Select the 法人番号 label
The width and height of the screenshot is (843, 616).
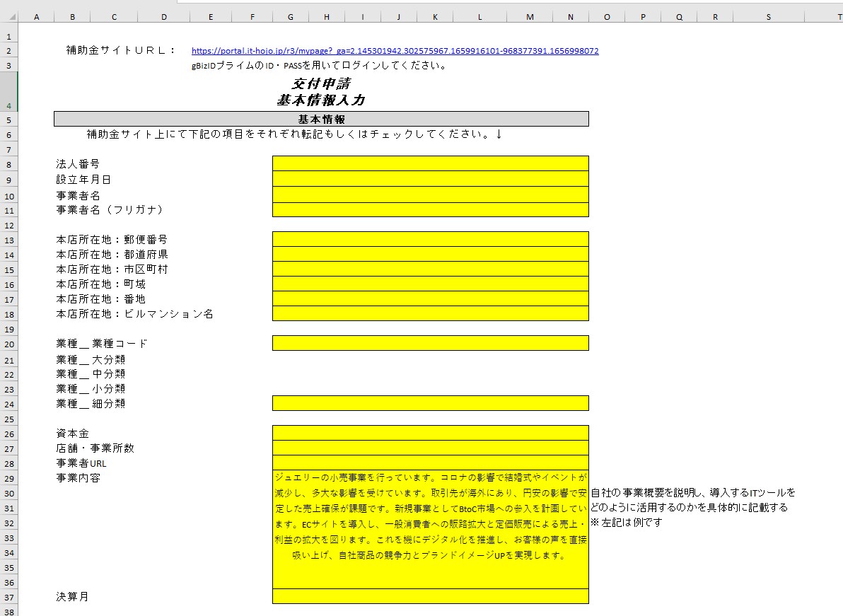pos(78,164)
